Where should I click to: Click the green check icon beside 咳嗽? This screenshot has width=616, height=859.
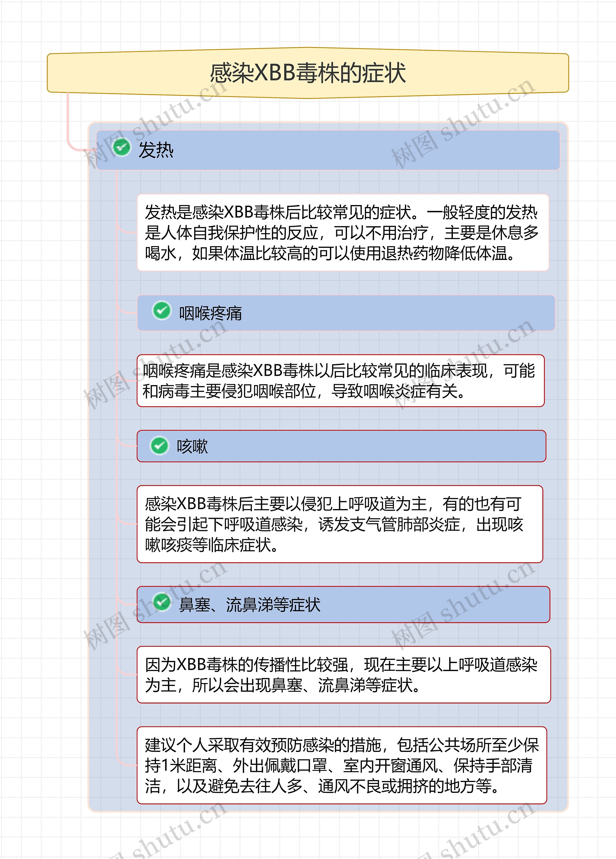click(x=159, y=446)
